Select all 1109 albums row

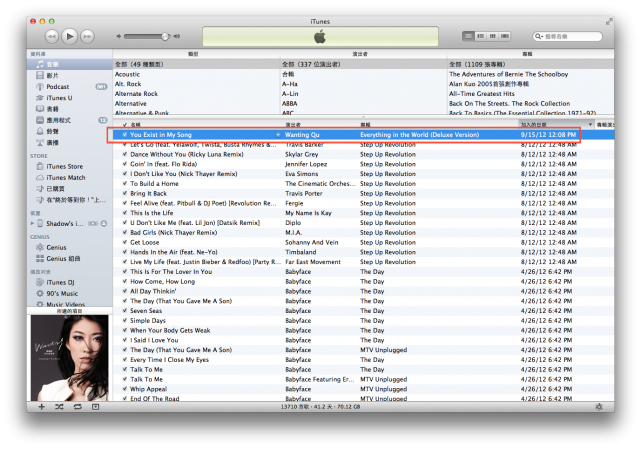(531, 64)
